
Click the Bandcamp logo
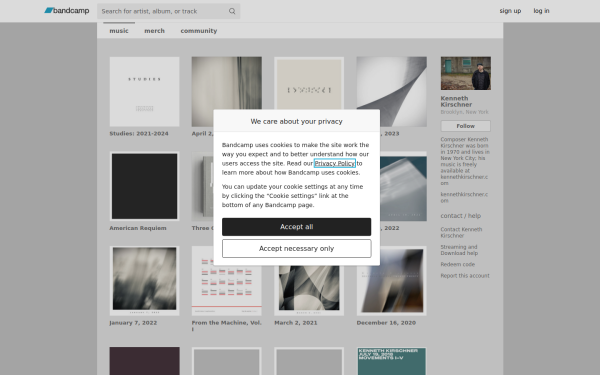tap(67, 11)
